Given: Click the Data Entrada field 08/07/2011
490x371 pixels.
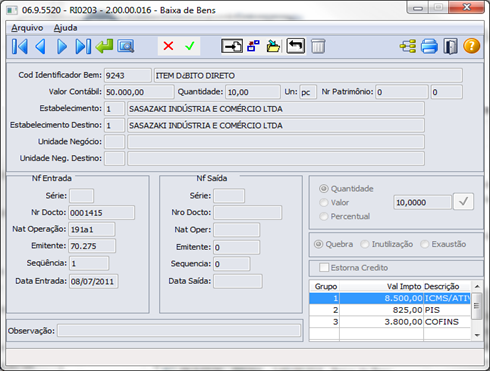Looking at the screenshot, I should click(x=93, y=281).
